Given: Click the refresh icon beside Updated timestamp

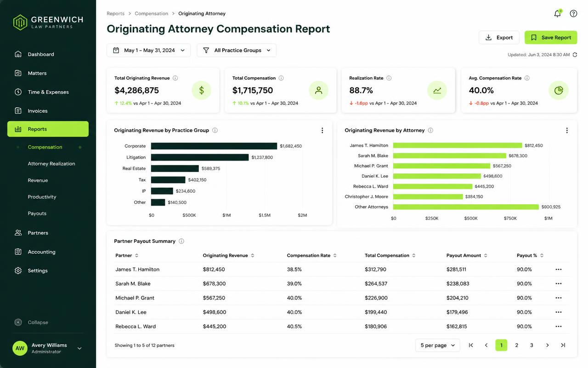Looking at the screenshot, I should (575, 55).
